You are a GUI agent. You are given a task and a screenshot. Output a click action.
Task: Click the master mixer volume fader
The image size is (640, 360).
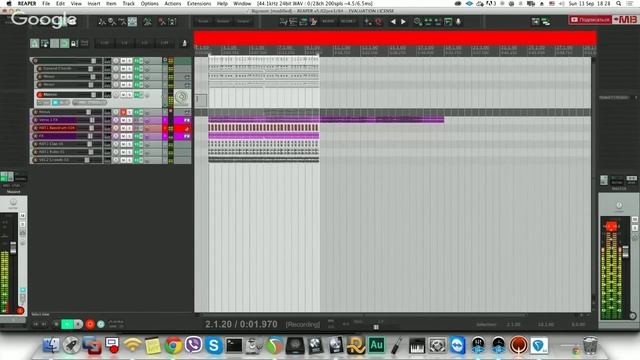(625, 252)
